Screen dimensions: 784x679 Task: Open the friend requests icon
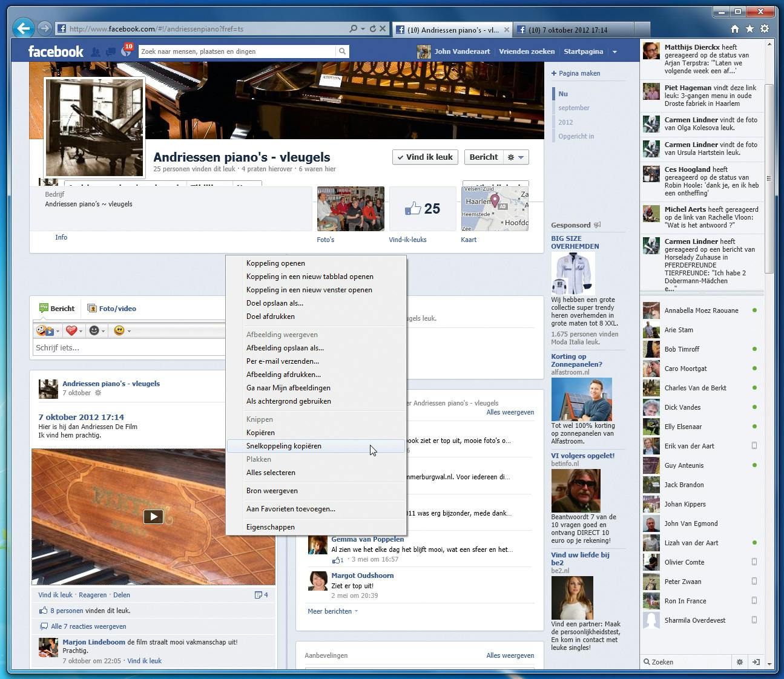96,52
